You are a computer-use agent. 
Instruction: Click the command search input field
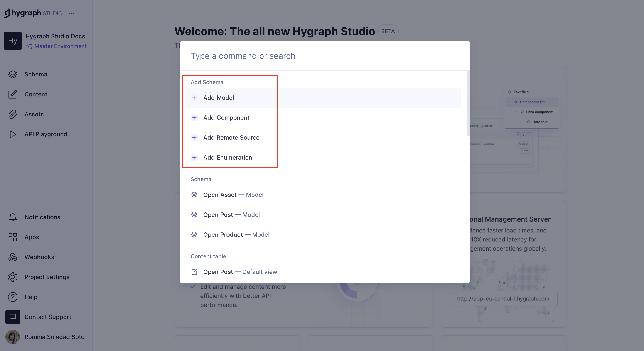coord(325,55)
